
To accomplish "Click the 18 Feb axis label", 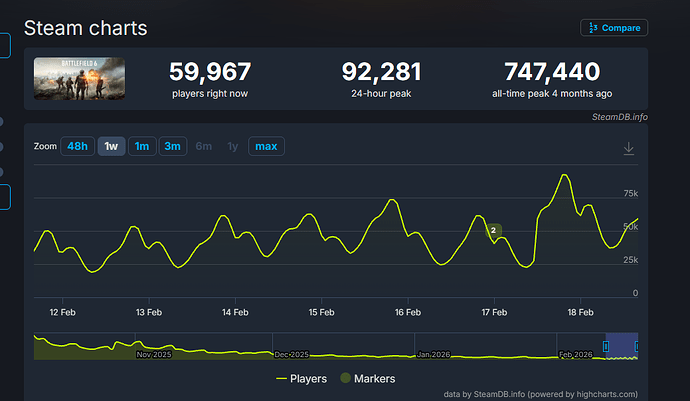I will [580, 313].
